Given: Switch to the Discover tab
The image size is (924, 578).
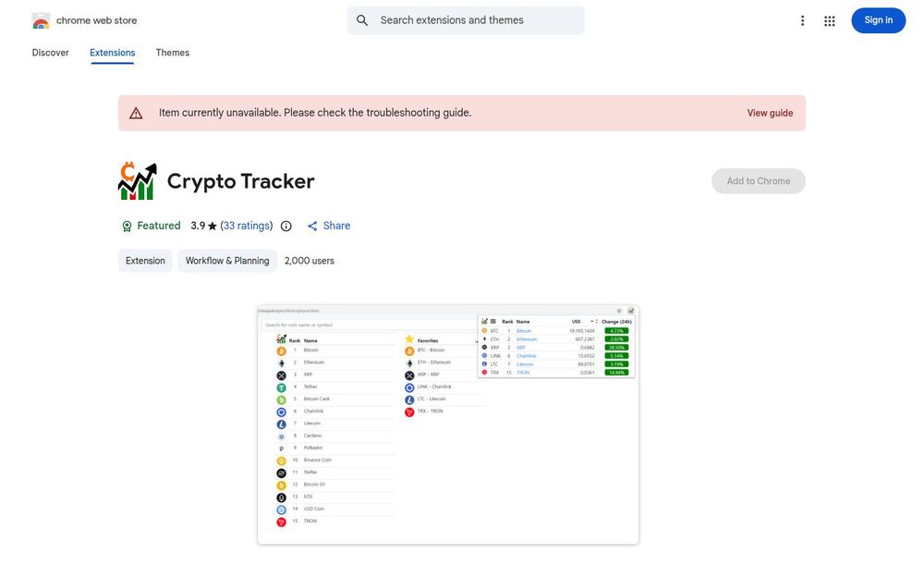Looking at the screenshot, I should pos(50,53).
